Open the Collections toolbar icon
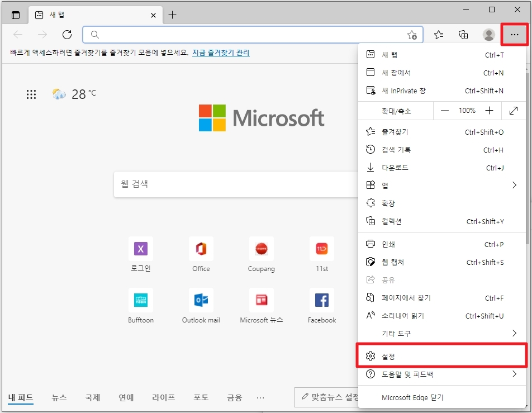 463,35
